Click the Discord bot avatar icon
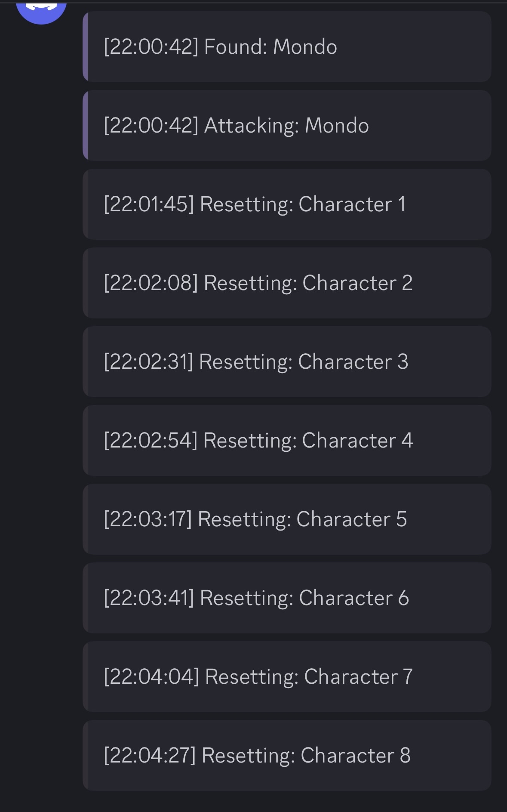 (x=41, y=9)
